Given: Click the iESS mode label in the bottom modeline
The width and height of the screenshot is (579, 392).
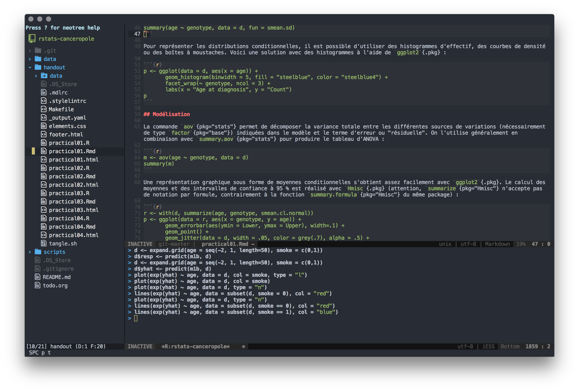Looking at the screenshot, I should (488, 347).
